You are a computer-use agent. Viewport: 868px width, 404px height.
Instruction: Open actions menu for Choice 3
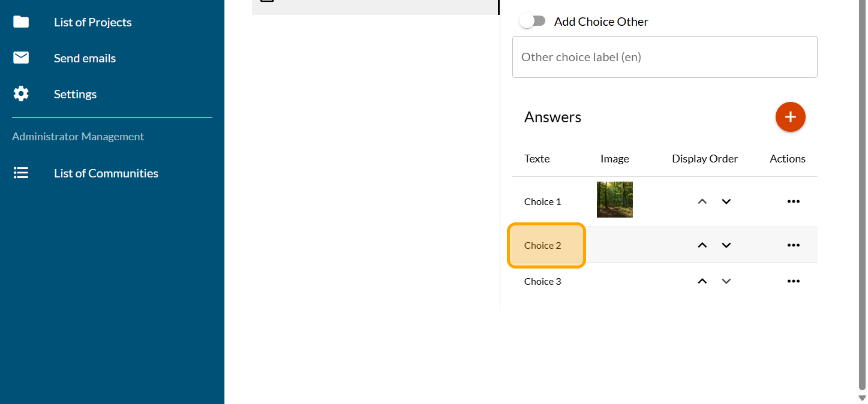793,281
